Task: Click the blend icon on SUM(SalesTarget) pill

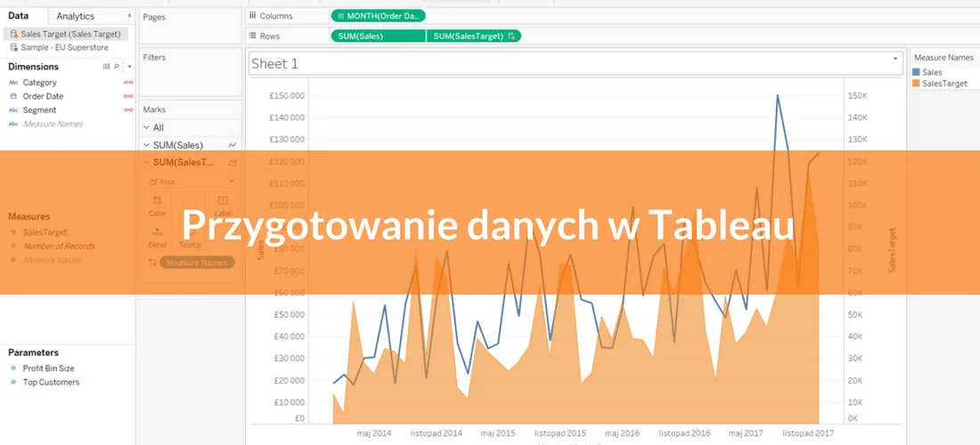Action: pos(511,36)
